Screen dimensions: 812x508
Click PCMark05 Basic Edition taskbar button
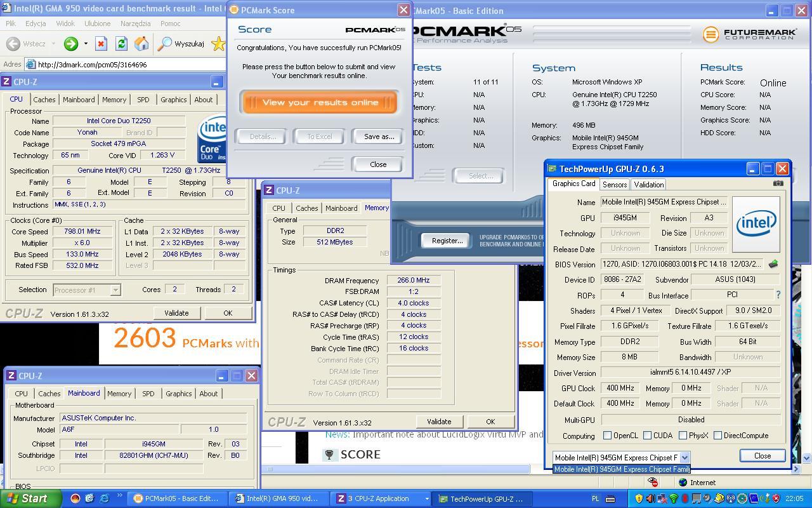click(176, 499)
